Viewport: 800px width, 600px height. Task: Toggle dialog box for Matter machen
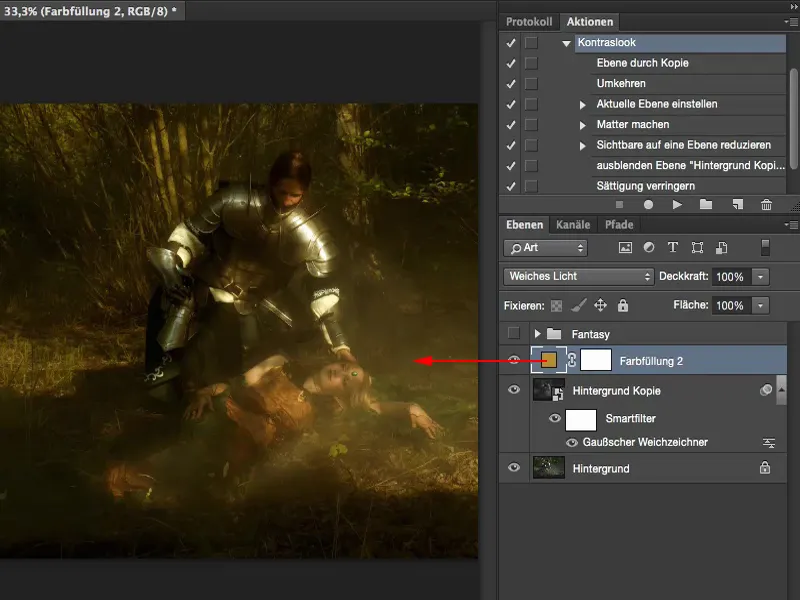pos(531,124)
